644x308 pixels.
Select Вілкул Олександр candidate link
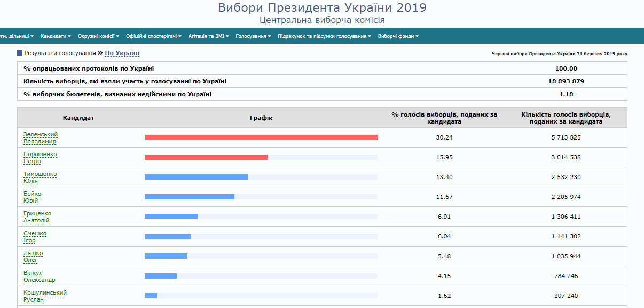pyautogui.click(x=39, y=276)
